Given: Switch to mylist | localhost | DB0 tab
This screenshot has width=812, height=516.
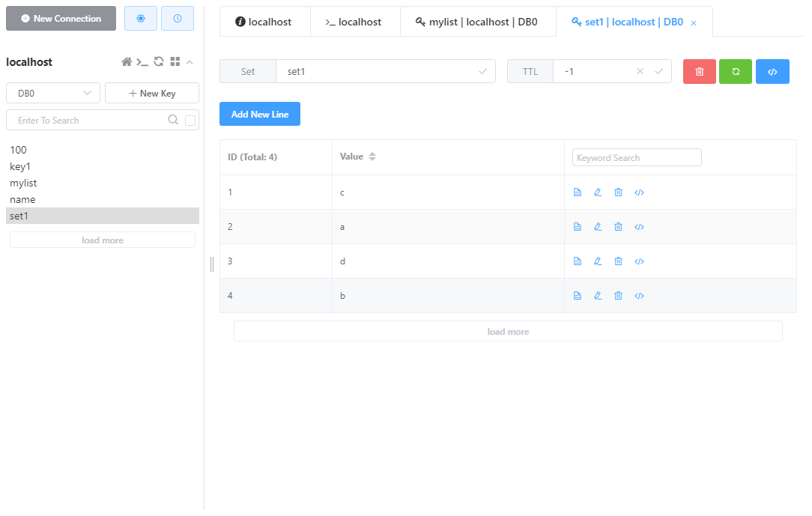Looking at the screenshot, I should point(478,22).
